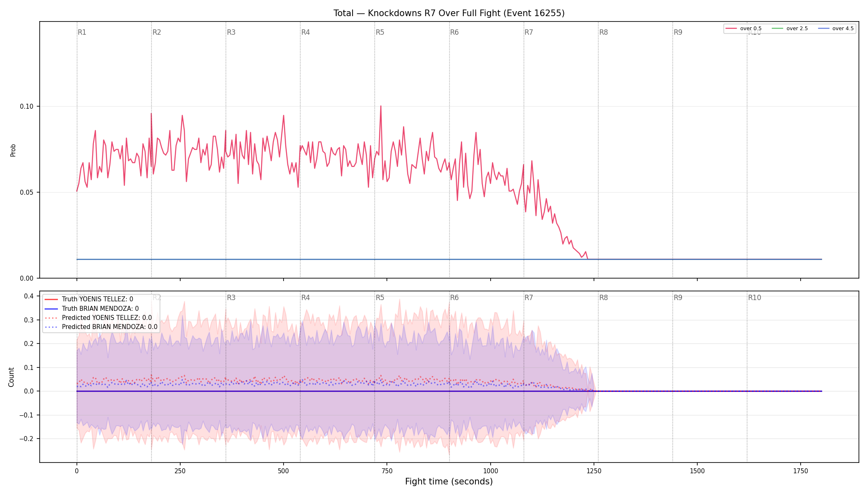This screenshot has width=868, height=496.
Task: Click the −0.2 tick label on Count axis
Action: [x=26, y=439]
